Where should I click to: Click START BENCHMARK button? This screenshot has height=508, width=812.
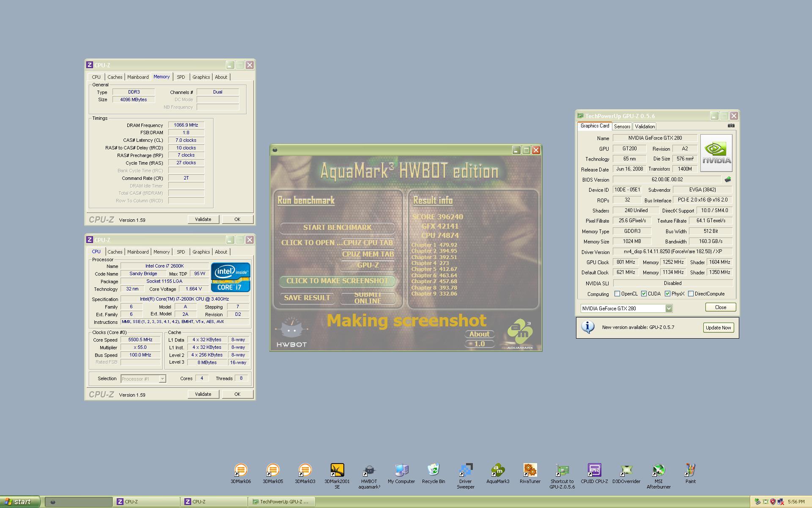337,228
